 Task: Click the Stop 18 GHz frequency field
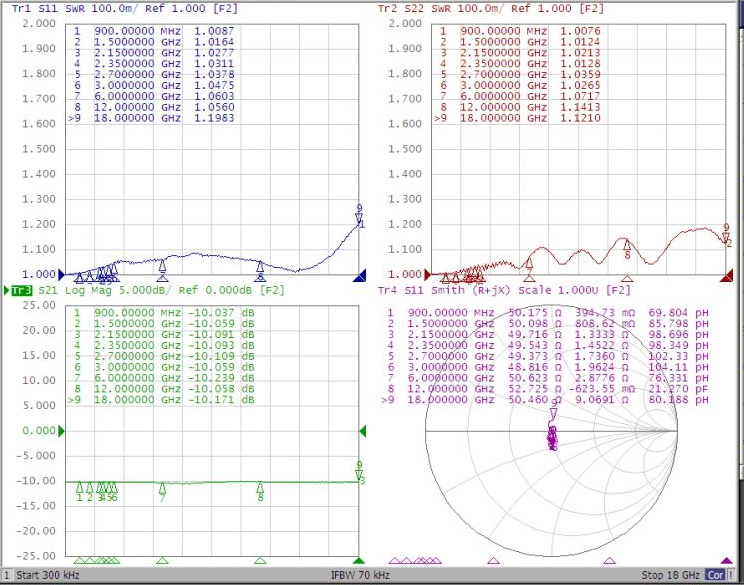[672, 576]
